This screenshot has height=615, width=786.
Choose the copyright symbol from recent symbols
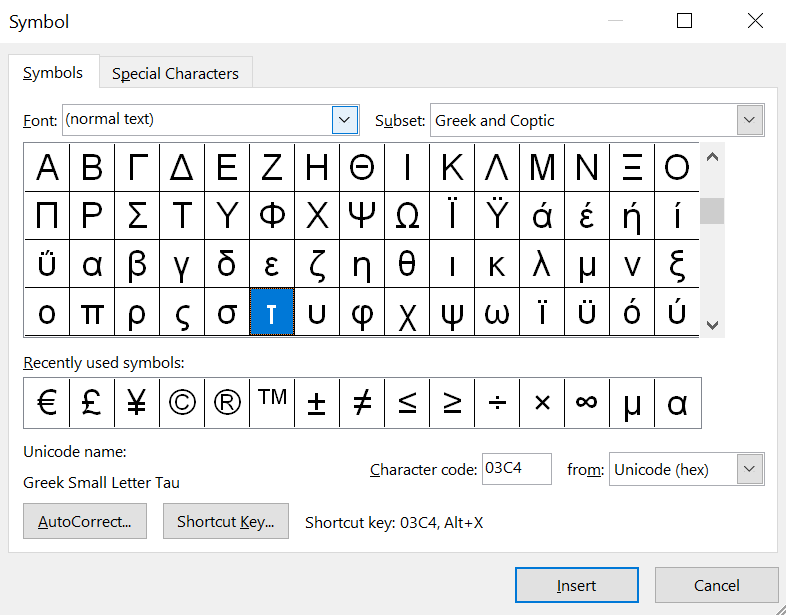[x=182, y=403]
